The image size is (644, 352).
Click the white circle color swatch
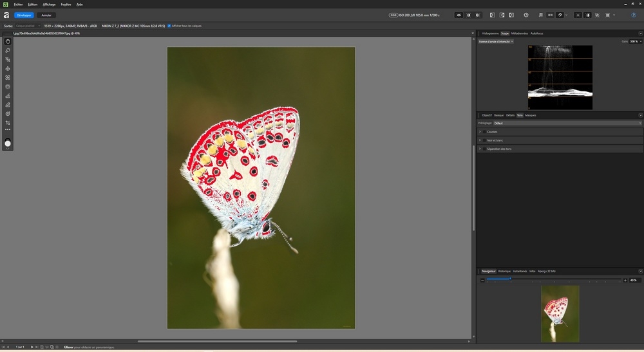click(7, 143)
